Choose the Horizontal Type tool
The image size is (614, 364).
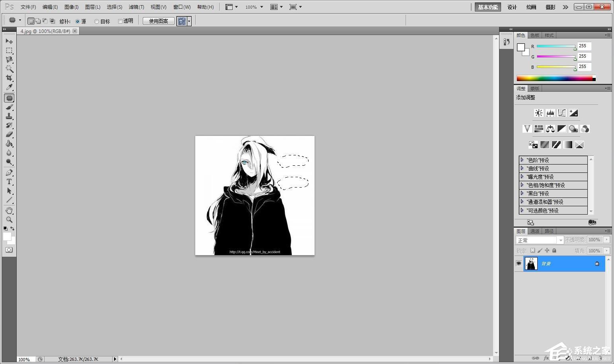9,182
